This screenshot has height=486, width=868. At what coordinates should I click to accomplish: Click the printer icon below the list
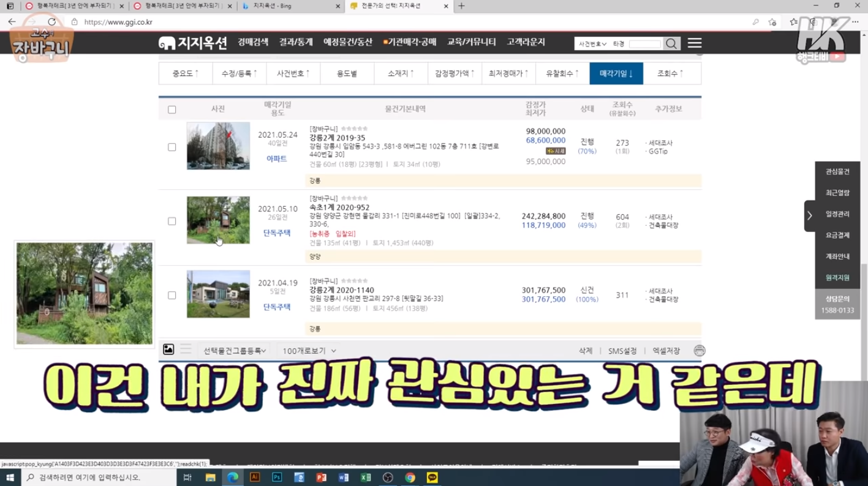point(700,351)
